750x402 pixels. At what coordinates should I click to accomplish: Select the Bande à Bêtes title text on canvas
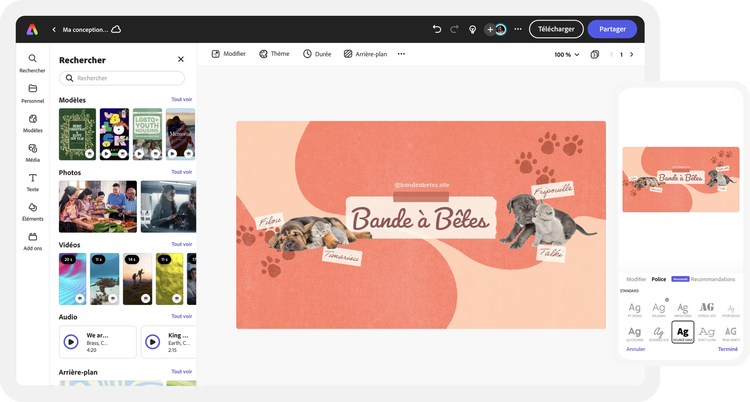coord(420,220)
